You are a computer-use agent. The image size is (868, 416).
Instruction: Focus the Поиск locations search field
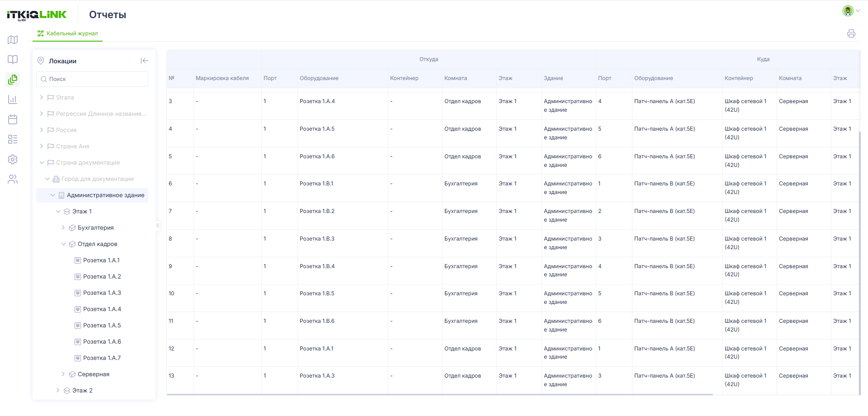click(x=92, y=79)
